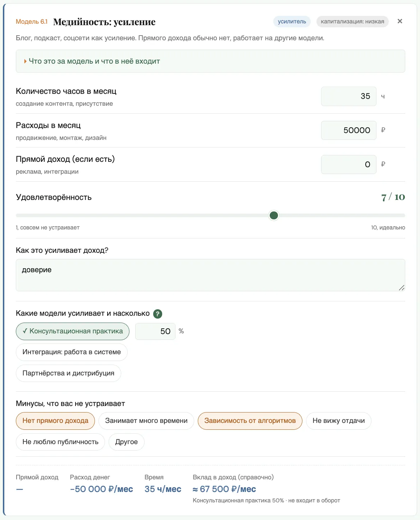Deselect 'Зависимость от алгоритмов' chip

(x=250, y=421)
